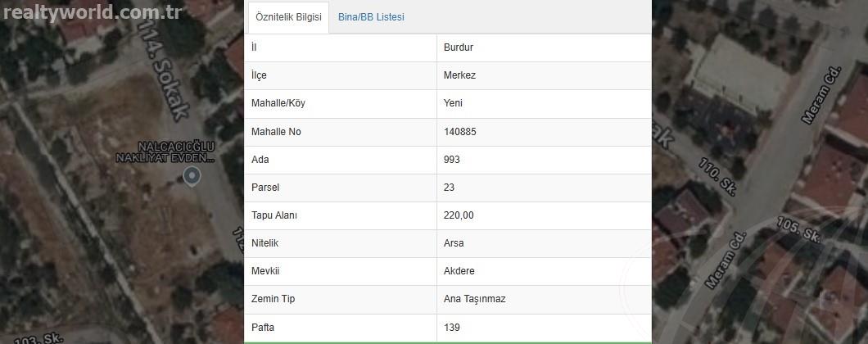This screenshot has height=344, width=868.
Task: Click the upper Meram Cd. road label on the map
Action: [x=821, y=95]
